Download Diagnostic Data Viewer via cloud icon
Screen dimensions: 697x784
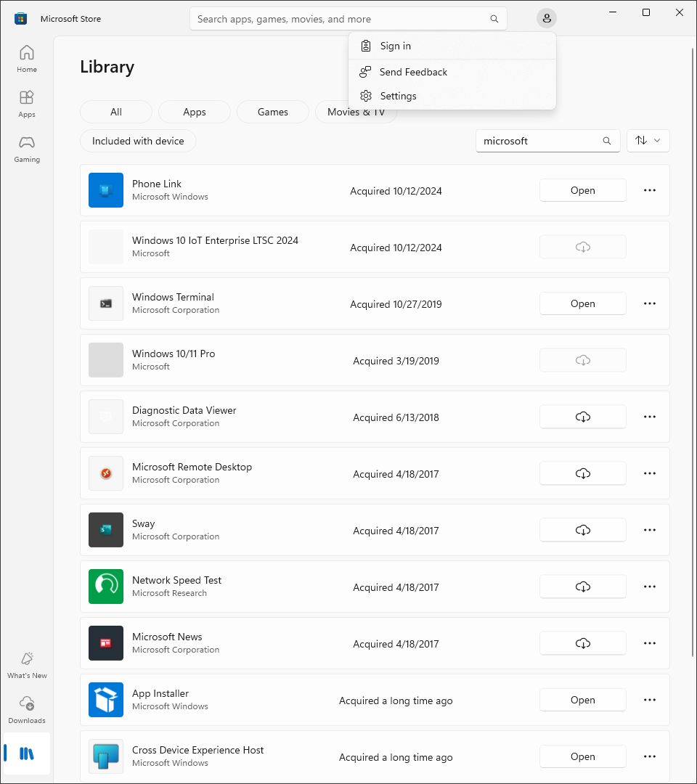click(x=582, y=417)
